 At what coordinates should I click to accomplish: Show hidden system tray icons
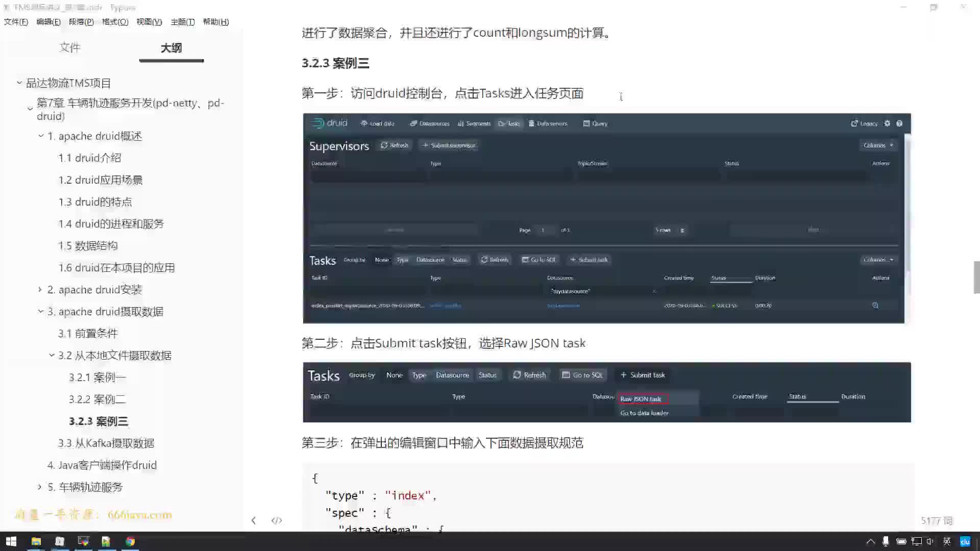click(x=871, y=541)
